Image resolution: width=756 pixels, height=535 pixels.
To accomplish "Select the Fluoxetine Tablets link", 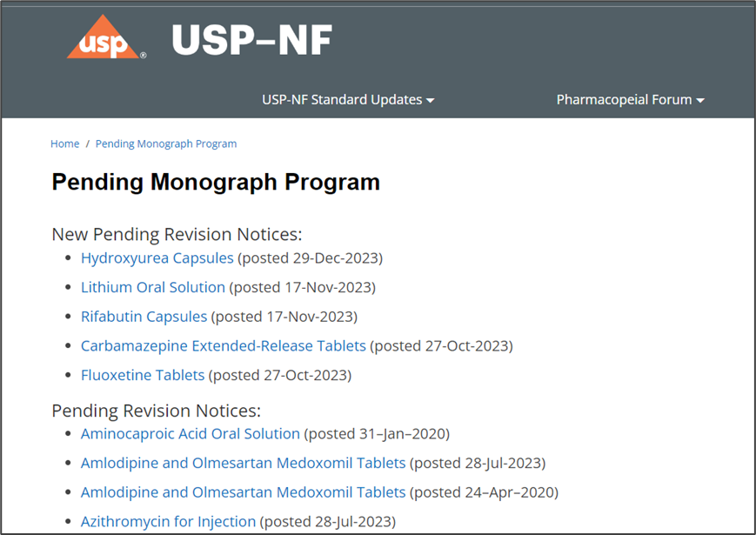I will coord(142,376).
